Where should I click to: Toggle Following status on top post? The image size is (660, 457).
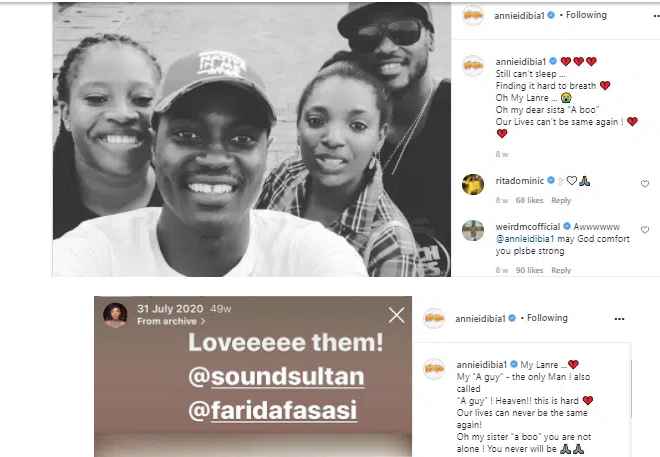(x=586, y=15)
